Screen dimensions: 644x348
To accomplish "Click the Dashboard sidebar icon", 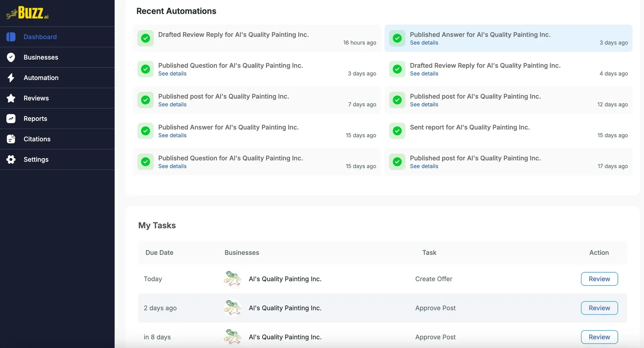I will (x=11, y=37).
